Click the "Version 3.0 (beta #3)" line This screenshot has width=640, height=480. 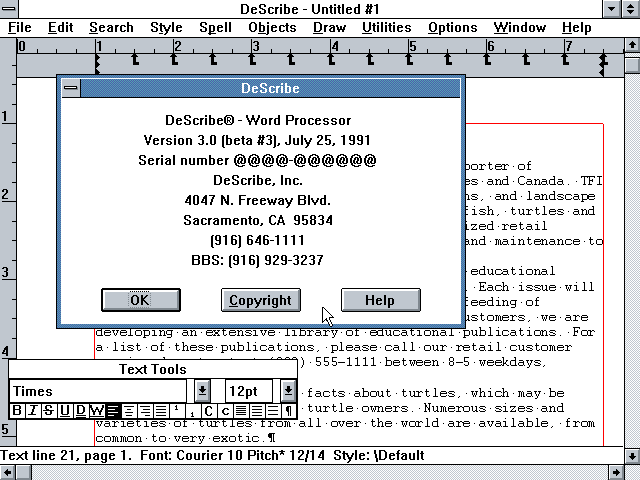coord(257,140)
